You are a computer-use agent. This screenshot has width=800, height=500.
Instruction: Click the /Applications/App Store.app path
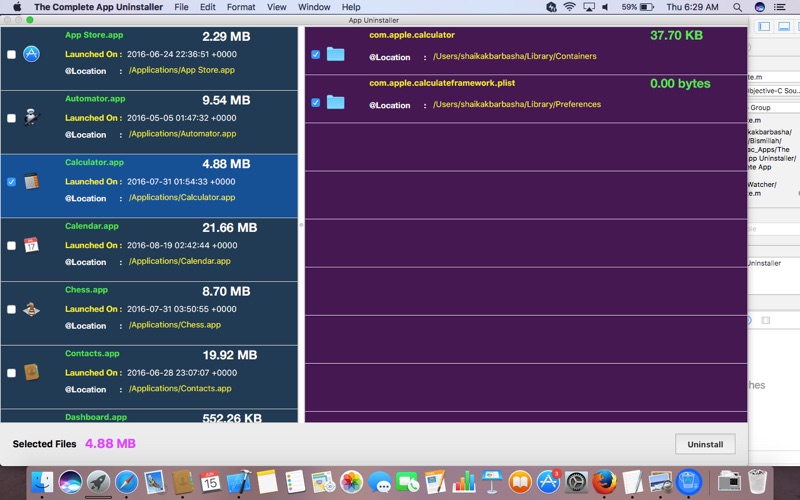click(182, 70)
